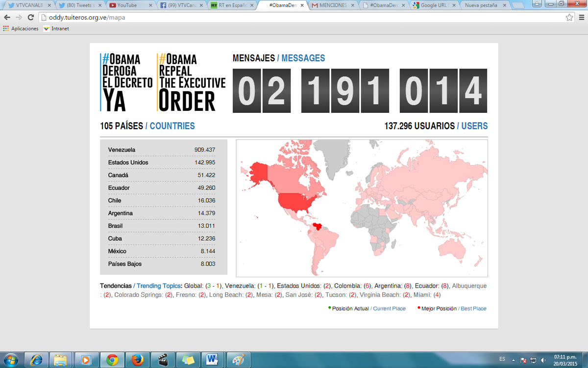Launch Internet Explorer from the taskbar

(x=37, y=359)
